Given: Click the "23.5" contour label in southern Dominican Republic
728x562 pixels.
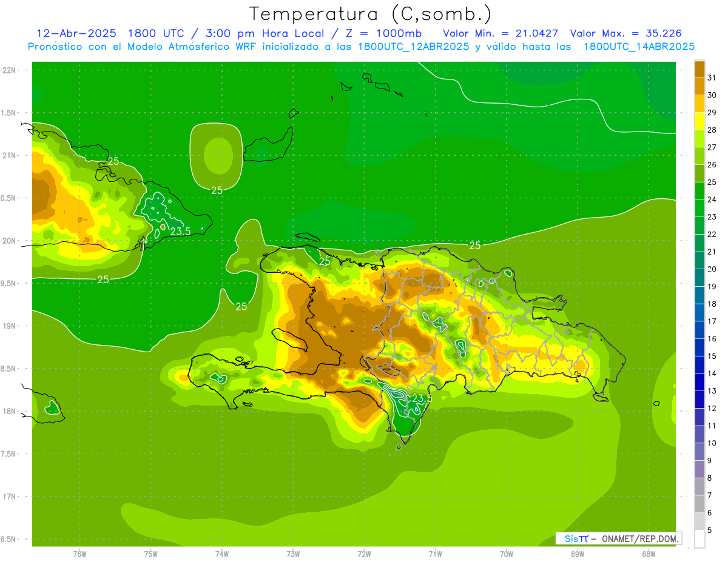Looking at the screenshot, I should 422,398.
